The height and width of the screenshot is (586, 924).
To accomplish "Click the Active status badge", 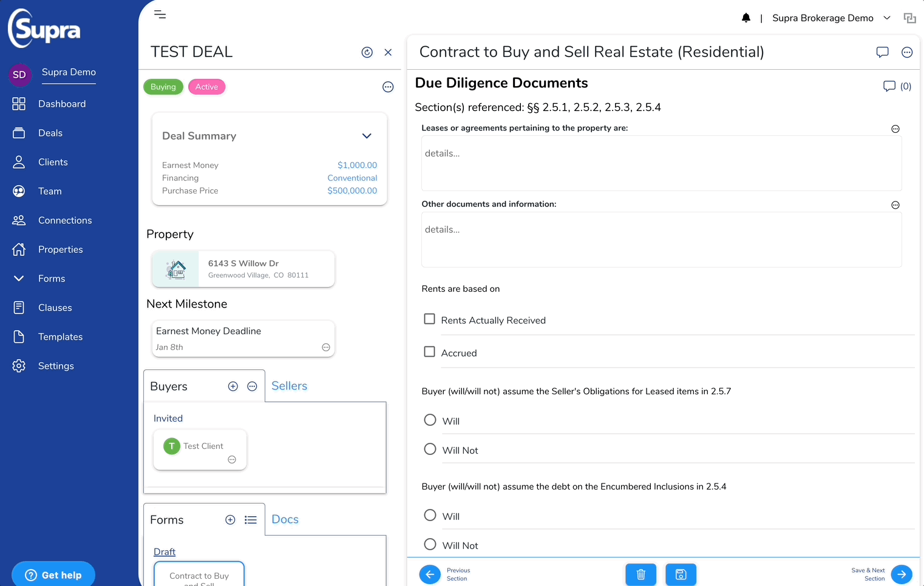I will pos(206,87).
